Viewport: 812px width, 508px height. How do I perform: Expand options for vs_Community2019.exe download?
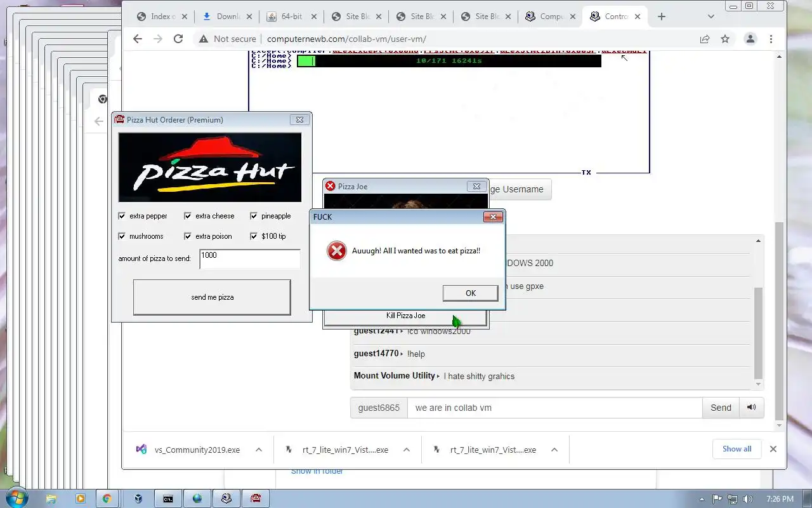tap(259, 450)
